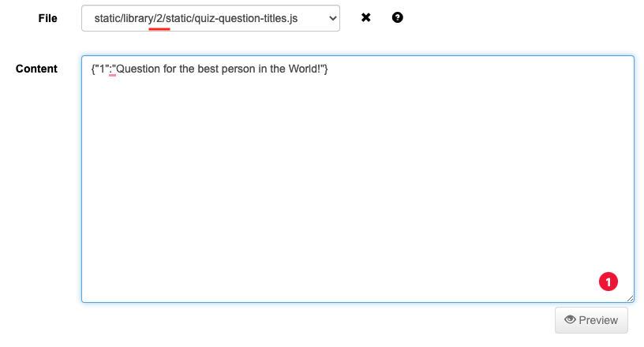Viewport: 644px width, 347px height.
Task: Click the textarea resize grip at the corner
Action: point(630,299)
